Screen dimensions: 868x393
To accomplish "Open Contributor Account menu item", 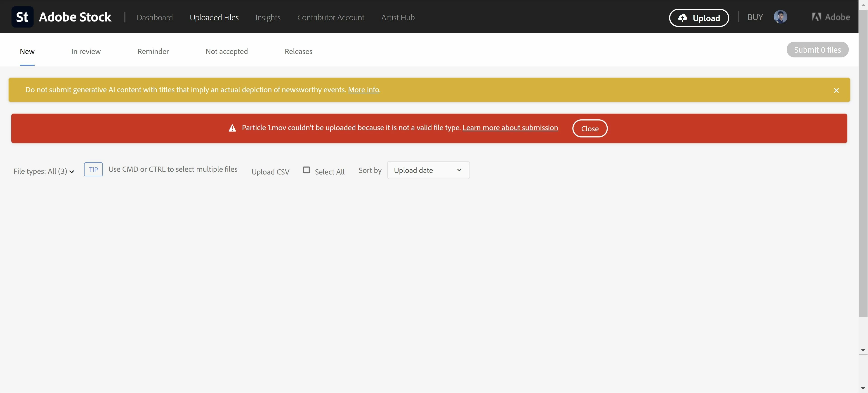I will [330, 18].
